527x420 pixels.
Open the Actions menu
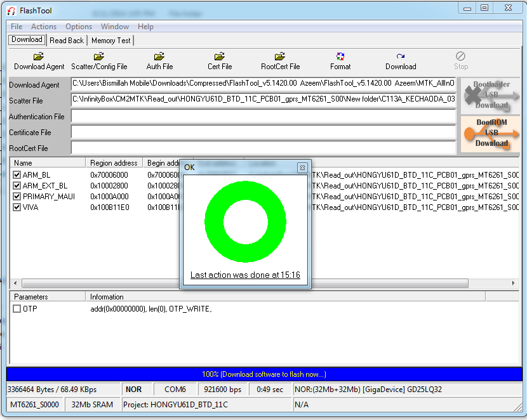(x=44, y=27)
